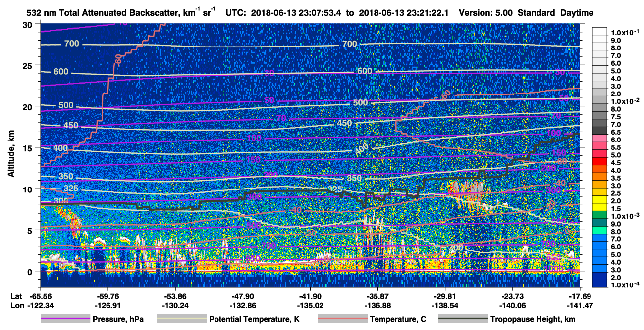Click the latitude value "-53.86"
The image size is (644, 330).
pos(175,296)
